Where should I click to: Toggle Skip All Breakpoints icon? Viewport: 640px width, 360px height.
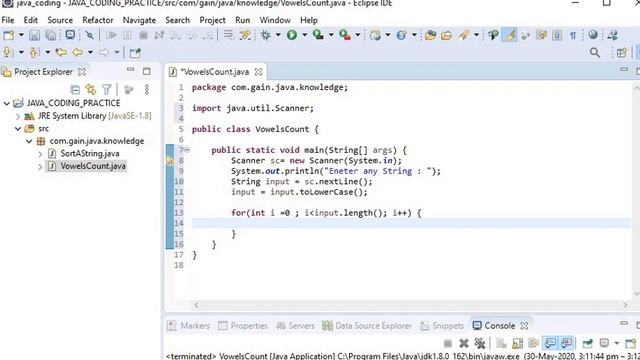pyautogui.click(x=89, y=35)
